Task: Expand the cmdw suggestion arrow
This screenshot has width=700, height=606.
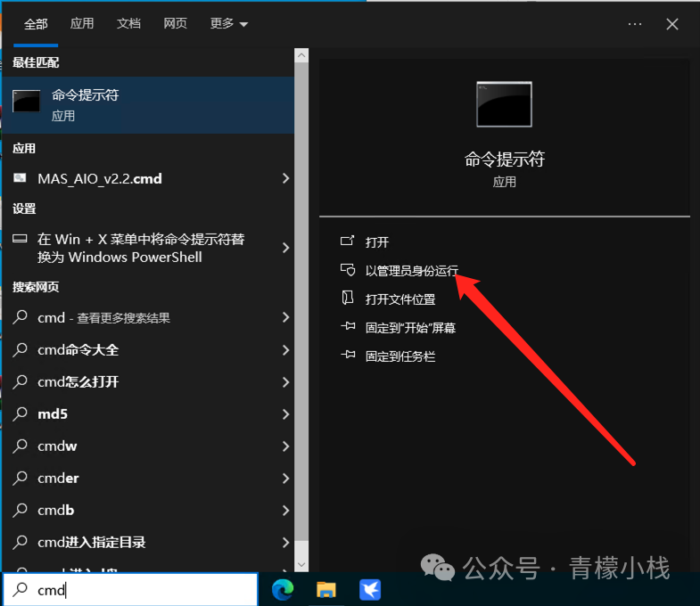Action: click(x=285, y=446)
